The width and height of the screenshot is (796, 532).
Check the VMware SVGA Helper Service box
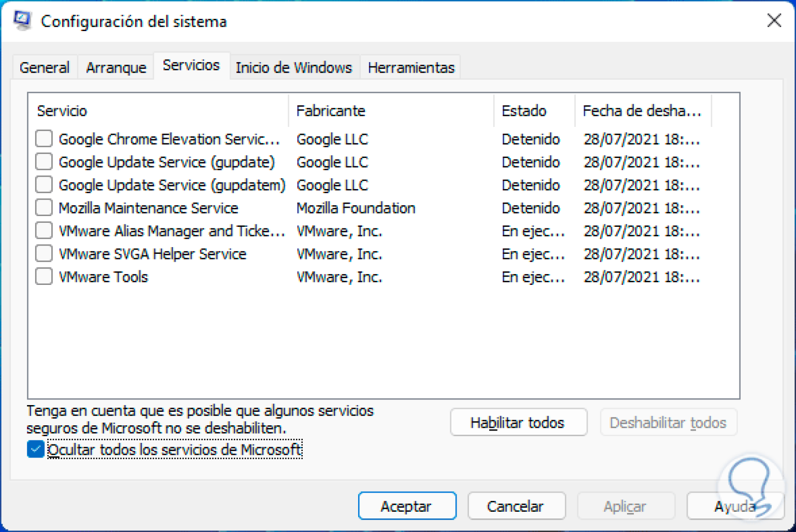44,253
